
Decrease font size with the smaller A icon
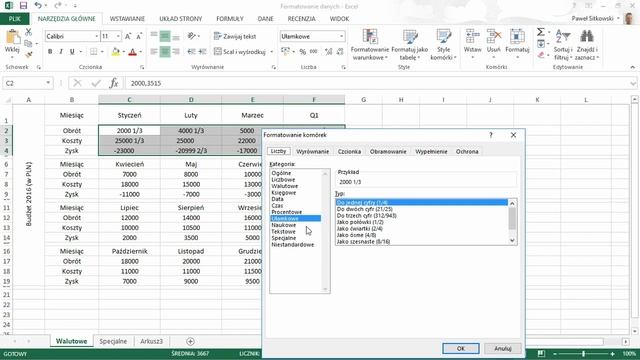139,36
